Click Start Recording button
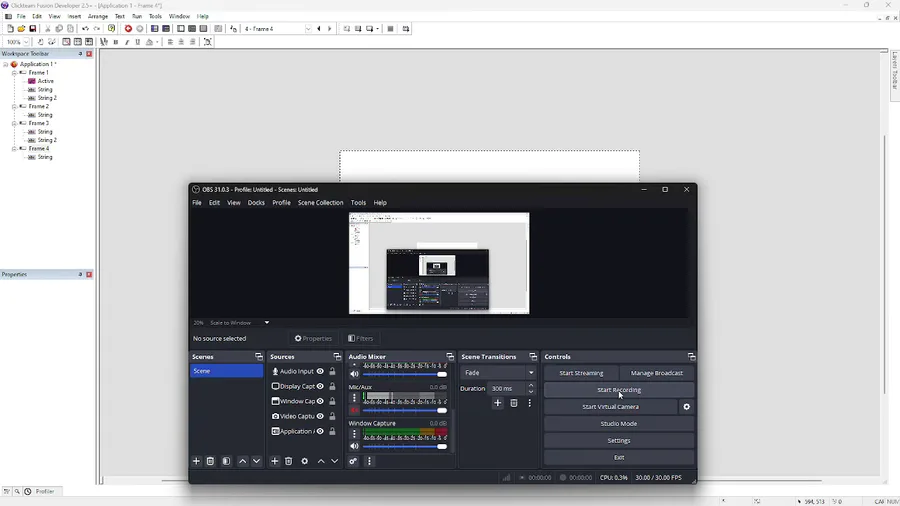The width and height of the screenshot is (900, 506). (619, 390)
